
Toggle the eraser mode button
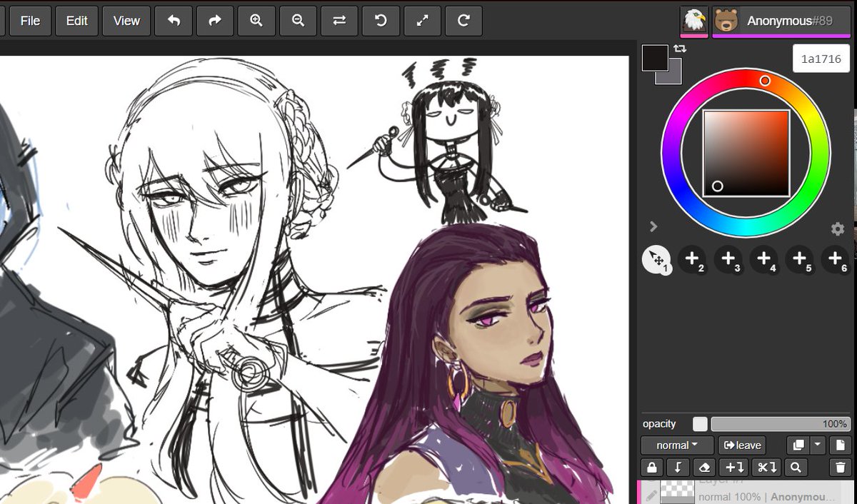tap(703, 468)
